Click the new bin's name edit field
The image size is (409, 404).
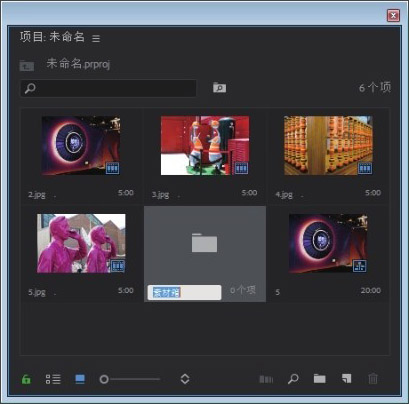(x=184, y=293)
